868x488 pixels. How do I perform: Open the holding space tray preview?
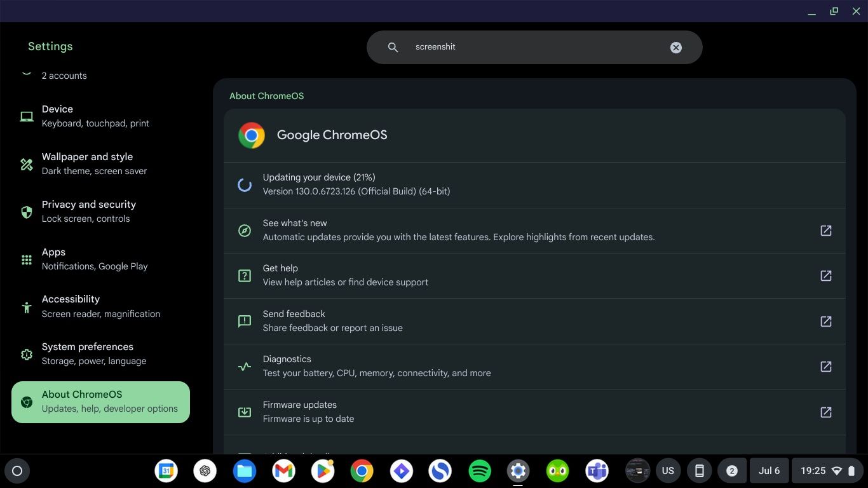[637, 471]
